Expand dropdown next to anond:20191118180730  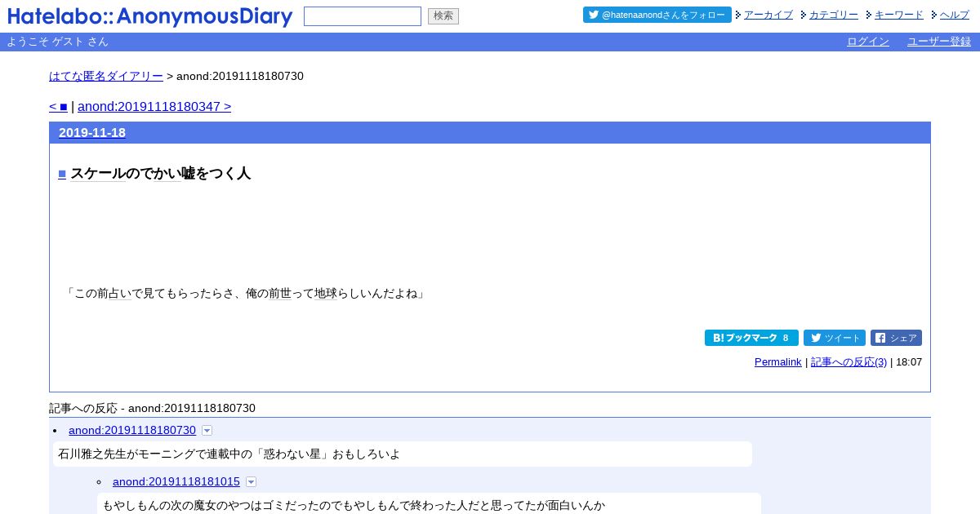point(207,430)
